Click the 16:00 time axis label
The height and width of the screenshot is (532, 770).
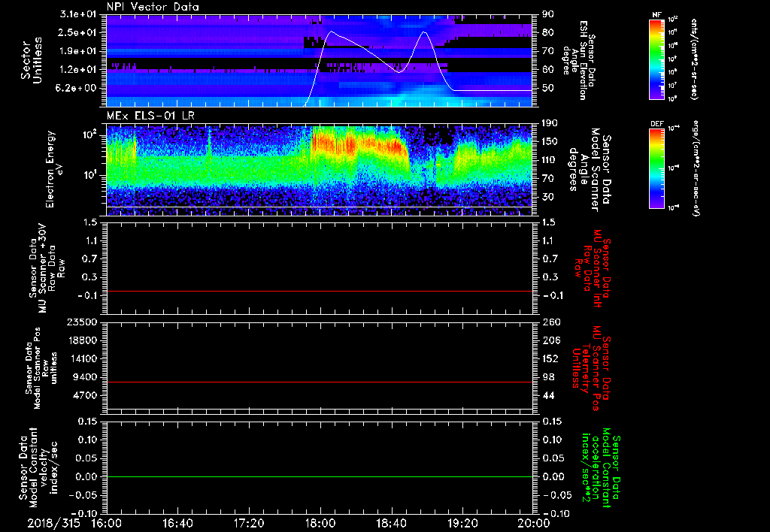(107, 523)
